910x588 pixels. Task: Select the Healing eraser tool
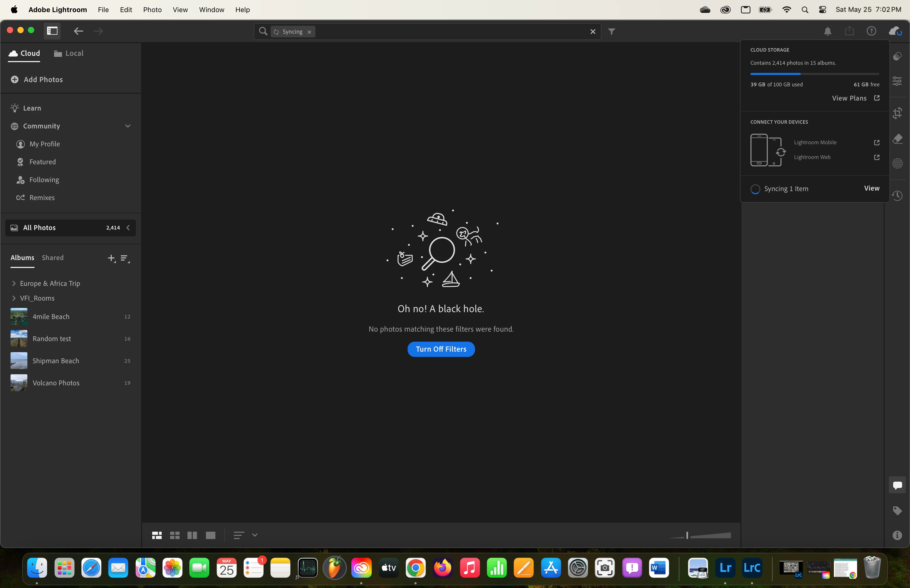pyautogui.click(x=897, y=139)
